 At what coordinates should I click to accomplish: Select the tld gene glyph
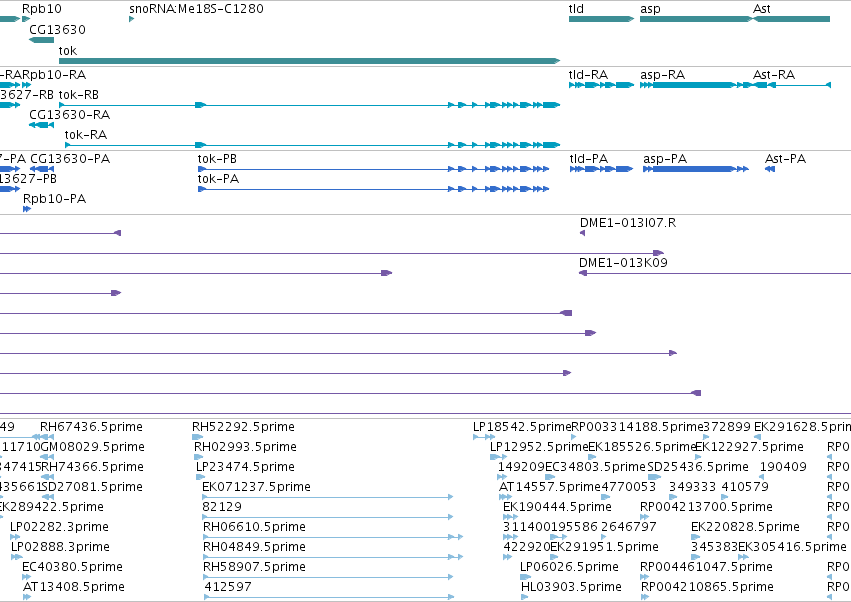(601, 19)
